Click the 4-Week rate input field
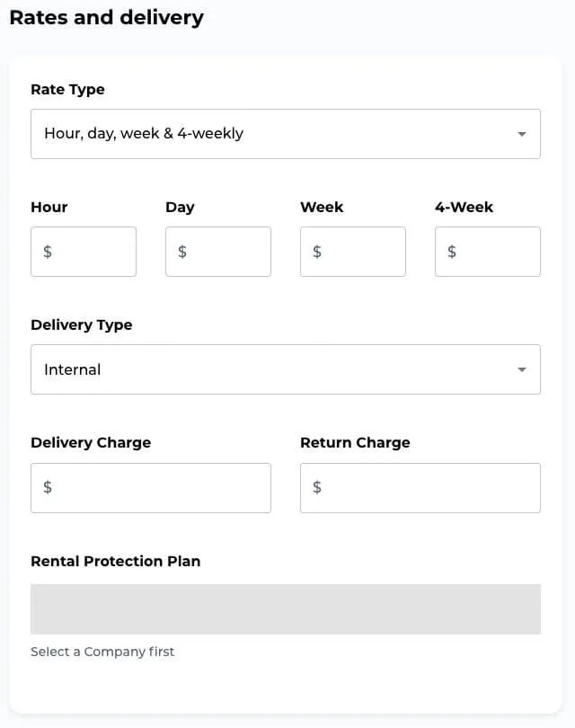The width and height of the screenshot is (575, 728). tap(488, 252)
